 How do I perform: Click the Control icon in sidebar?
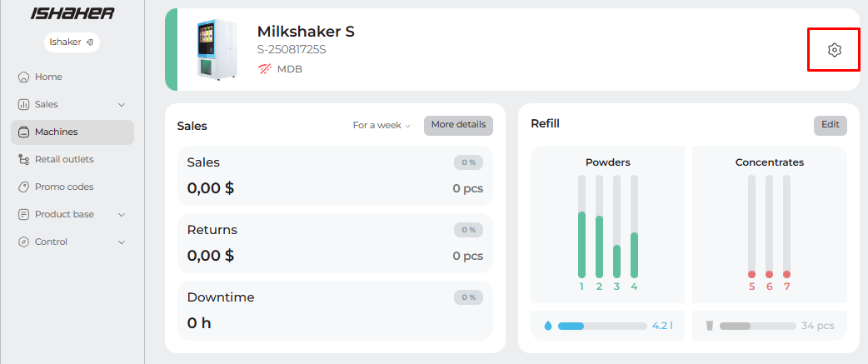point(23,242)
